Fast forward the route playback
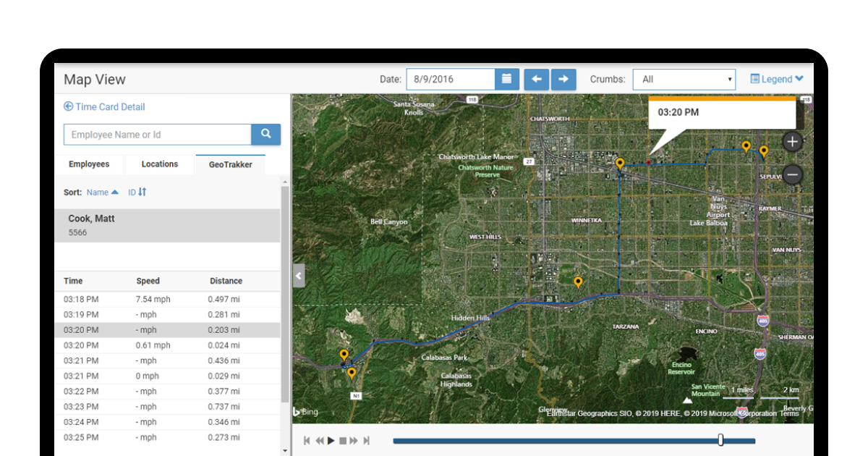 (354, 441)
